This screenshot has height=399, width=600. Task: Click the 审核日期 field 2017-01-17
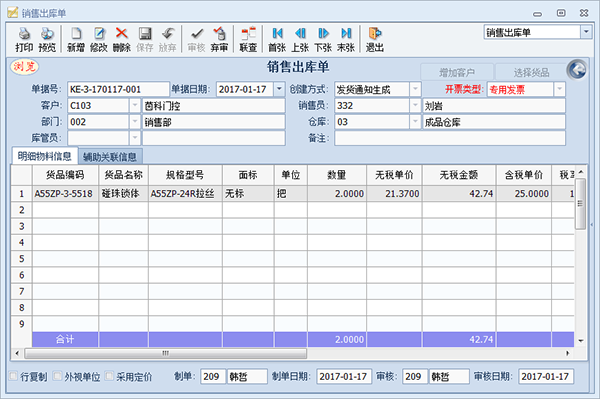[x=545, y=376]
